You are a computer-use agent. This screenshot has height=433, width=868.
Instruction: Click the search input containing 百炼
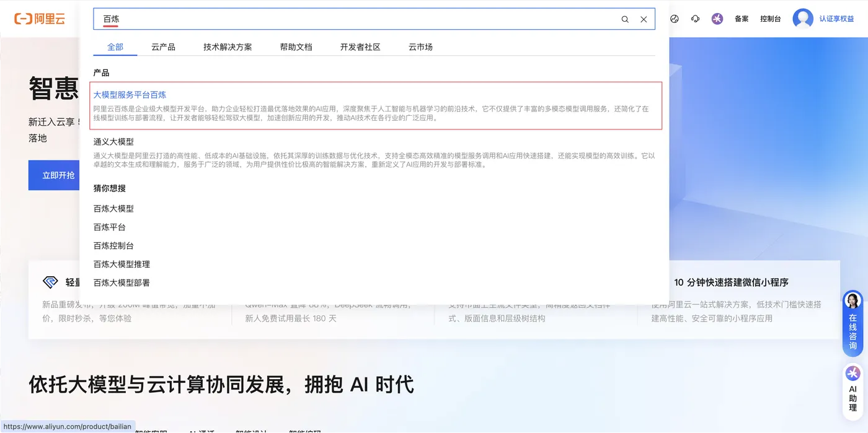coord(356,19)
